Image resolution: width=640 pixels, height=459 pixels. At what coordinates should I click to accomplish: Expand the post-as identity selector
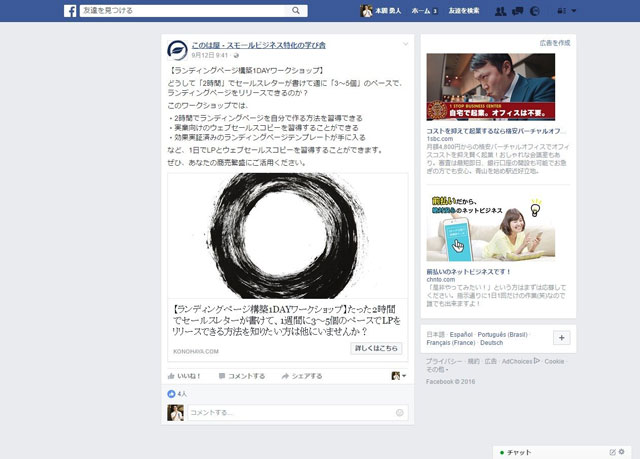coord(399,376)
